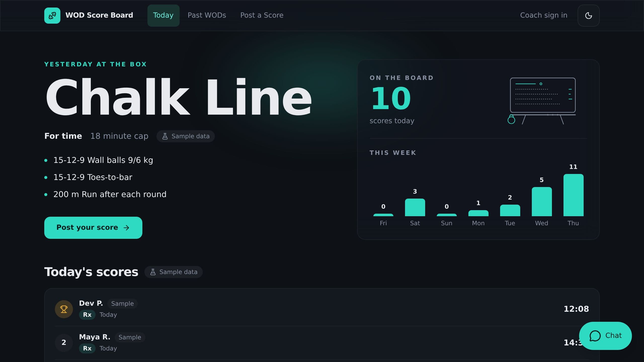Go to Post a Score tab
The height and width of the screenshot is (362, 644).
(x=262, y=16)
